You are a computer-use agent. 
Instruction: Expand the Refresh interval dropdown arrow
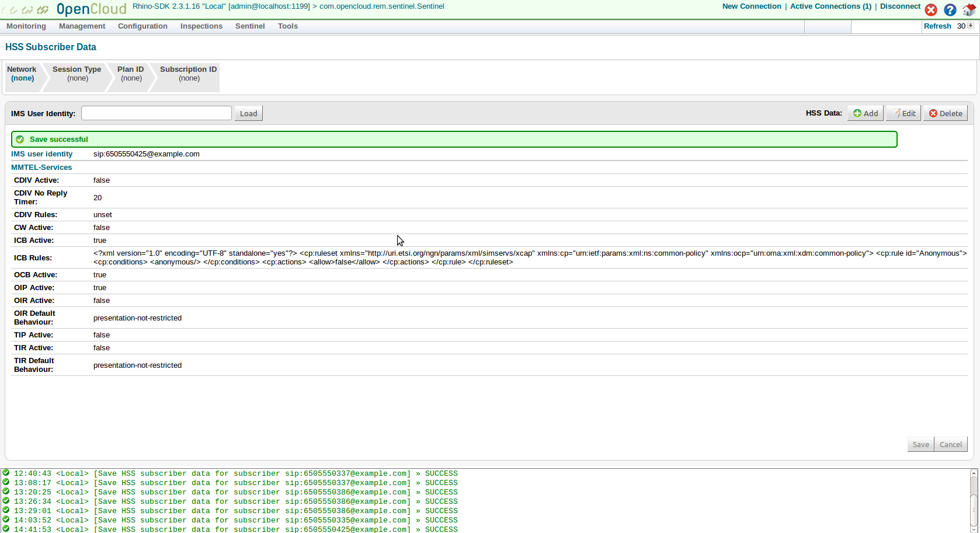971,26
